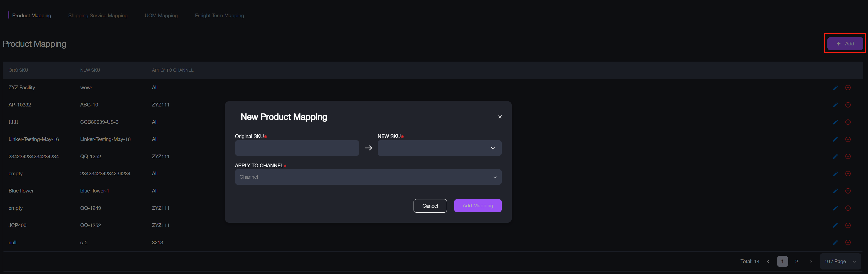Expand the Apply to Channel dropdown
The height and width of the screenshot is (274, 868).
368,177
